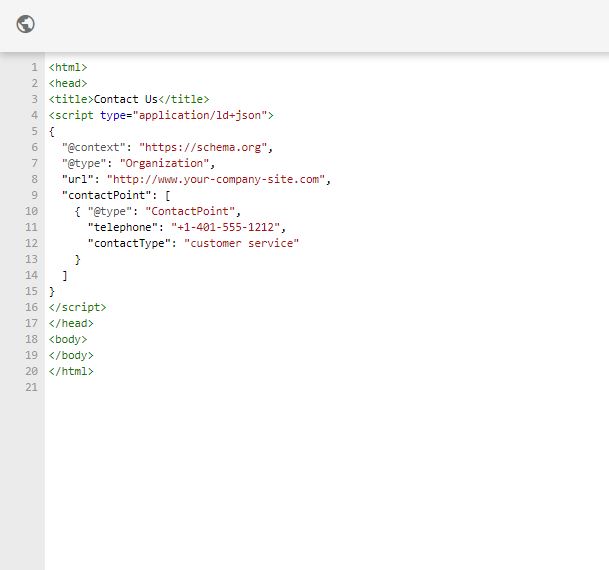Screen dimensions: 609x570
Task: Click the "ContactPoint" value on line 10
Action: pos(190,211)
